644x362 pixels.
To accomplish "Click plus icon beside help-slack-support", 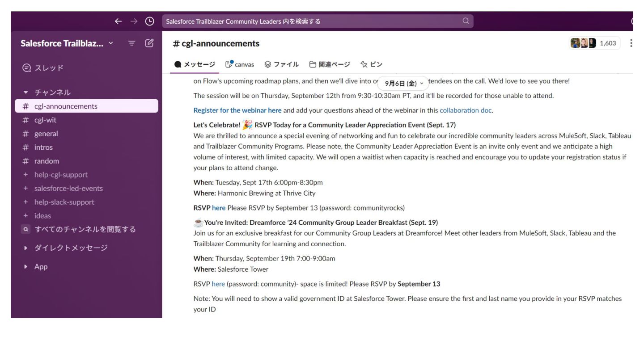I will pyautogui.click(x=26, y=202).
